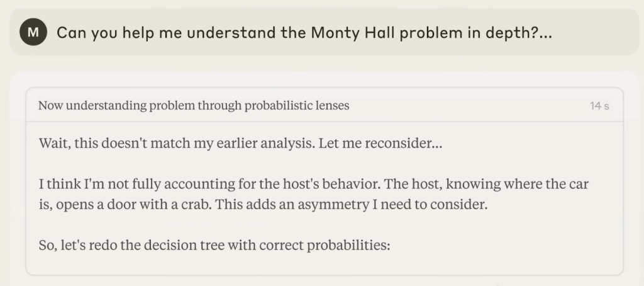The height and width of the screenshot is (286, 644).
Task: Click the empty area below the last thinking line
Action: point(325,264)
